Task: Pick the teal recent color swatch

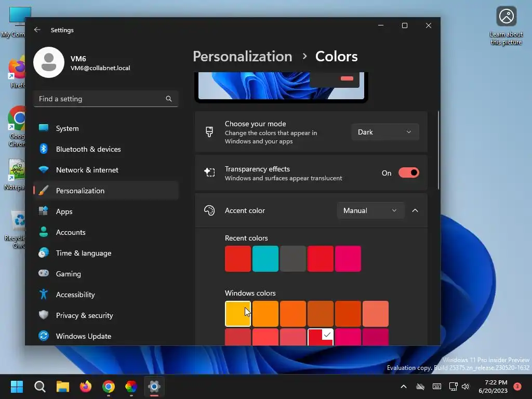Action: pyautogui.click(x=265, y=259)
